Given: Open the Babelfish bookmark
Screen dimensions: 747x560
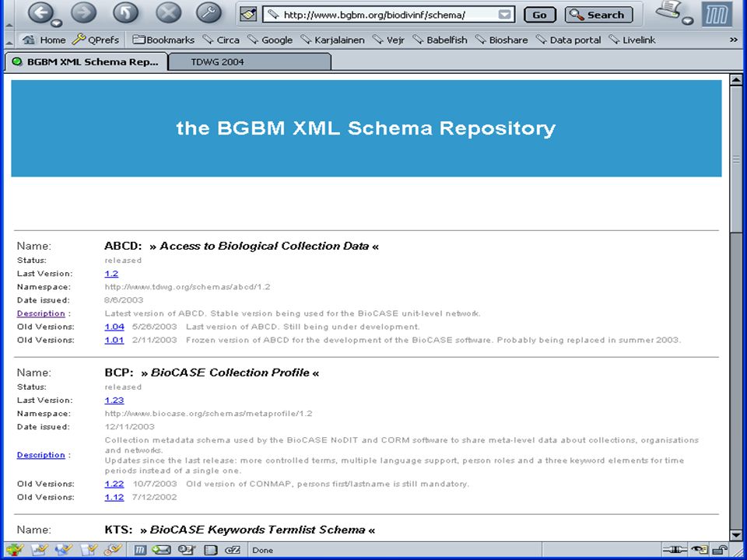Looking at the screenshot, I should [440, 40].
